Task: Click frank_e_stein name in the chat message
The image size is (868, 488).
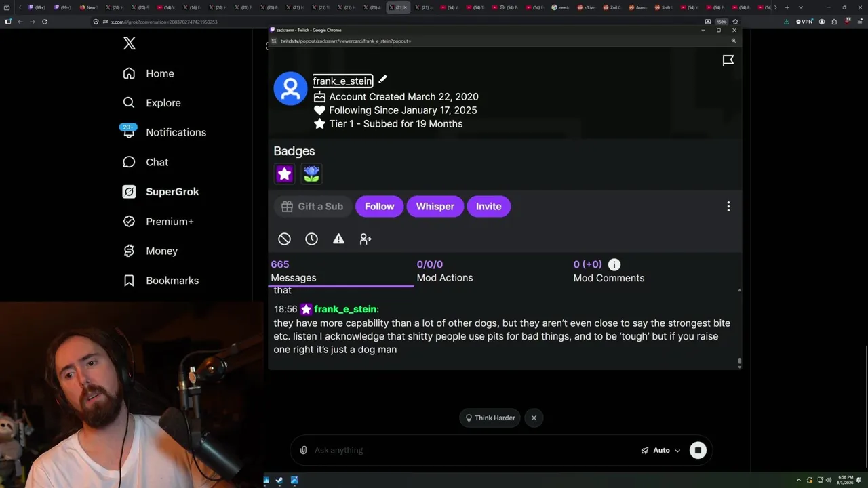Action: tap(345, 310)
